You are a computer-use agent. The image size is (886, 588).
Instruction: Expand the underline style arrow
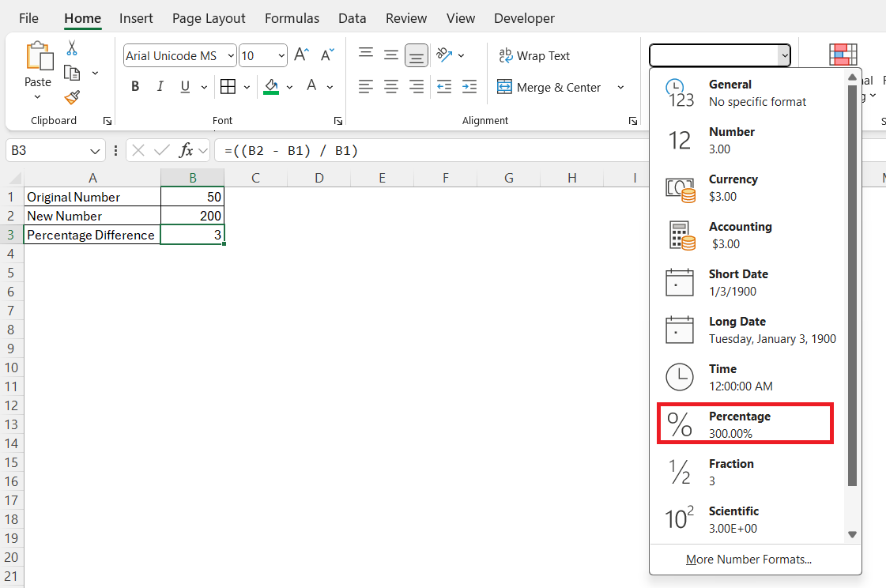pyautogui.click(x=204, y=87)
